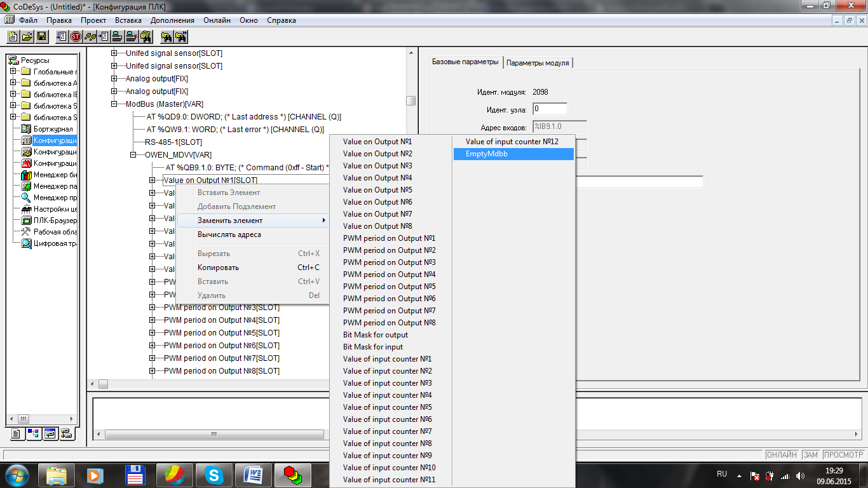
Task: Click the Find binoculars toolbar icon
Action: (167, 36)
